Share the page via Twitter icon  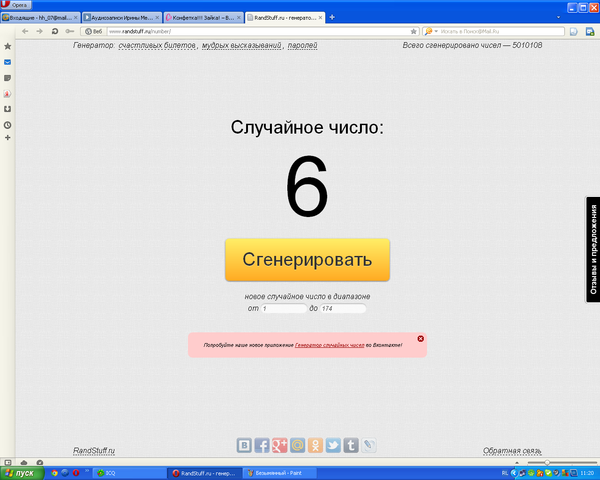[334, 445]
